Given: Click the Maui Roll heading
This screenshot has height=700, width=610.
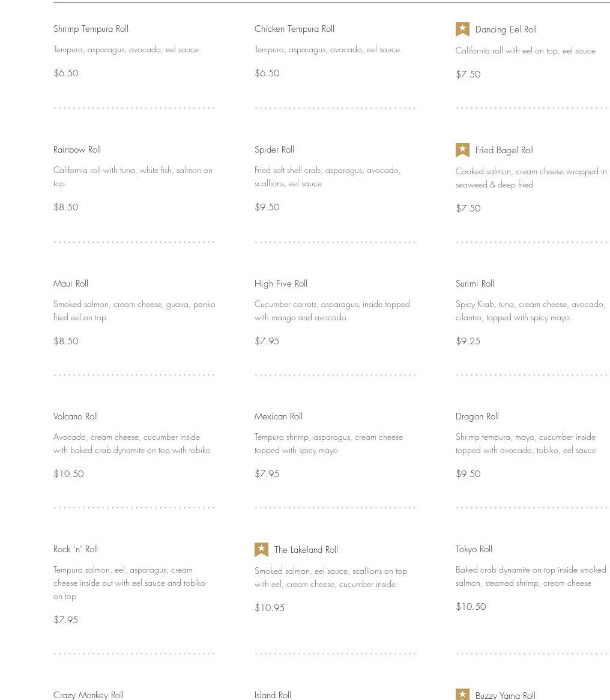Looking at the screenshot, I should 71,284.
